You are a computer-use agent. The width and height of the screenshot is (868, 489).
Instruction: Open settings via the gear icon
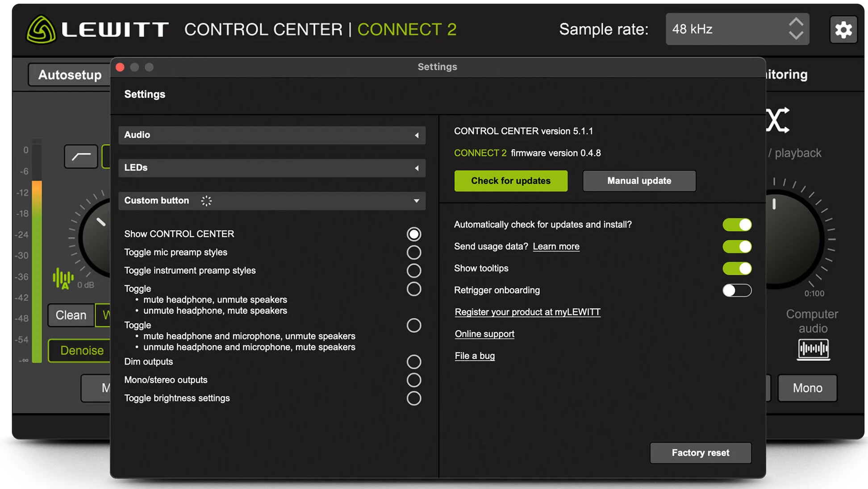pos(843,30)
